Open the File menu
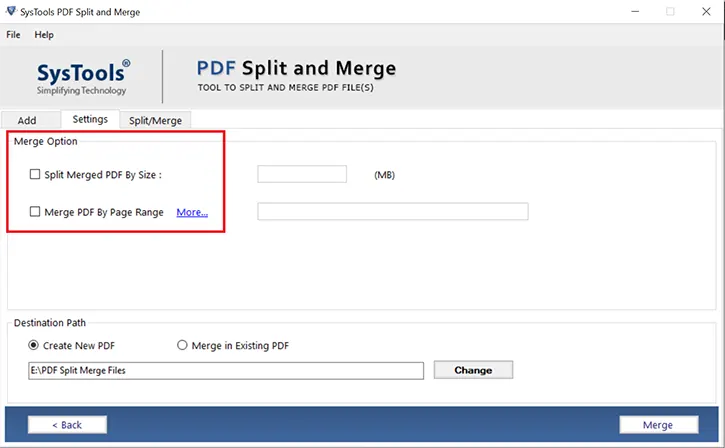 [13, 35]
